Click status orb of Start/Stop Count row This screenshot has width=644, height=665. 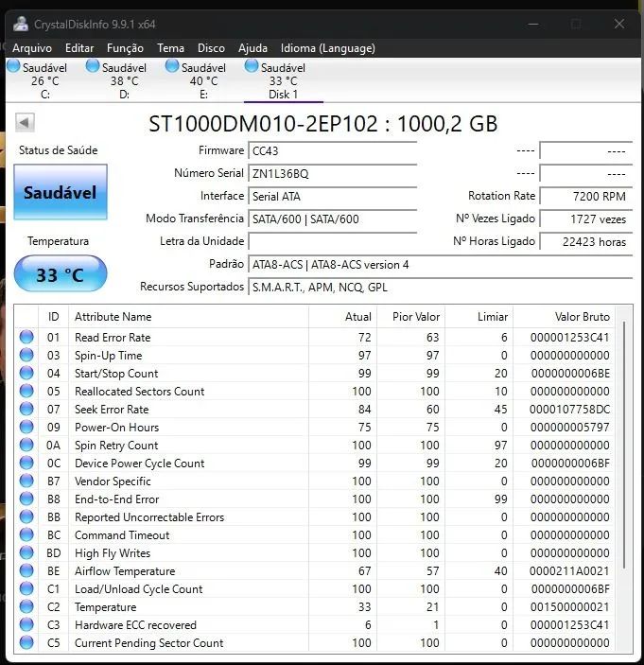tap(26, 373)
